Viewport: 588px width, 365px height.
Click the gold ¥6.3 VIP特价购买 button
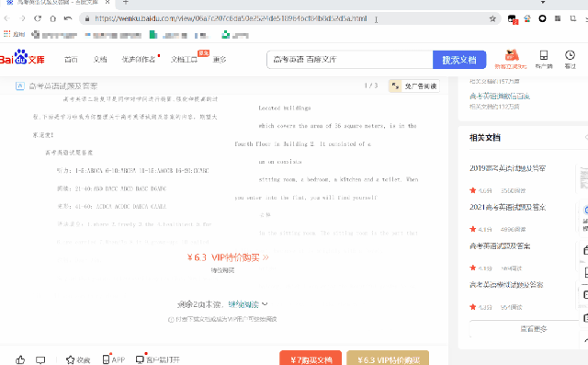click(x=388, y=359)
